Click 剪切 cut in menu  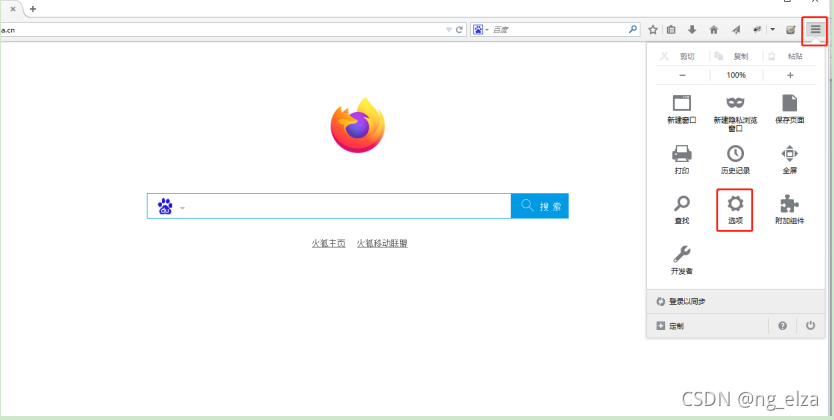tap(679, 56)
